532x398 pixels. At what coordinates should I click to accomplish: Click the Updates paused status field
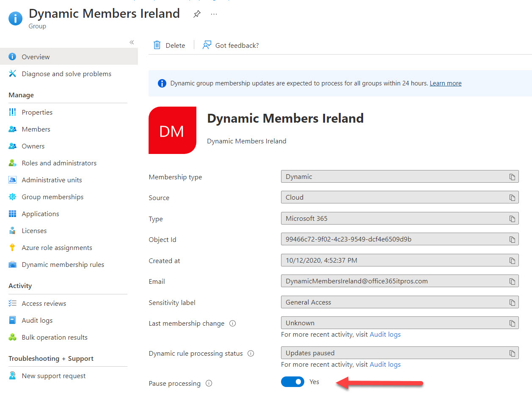pos(400,353)
